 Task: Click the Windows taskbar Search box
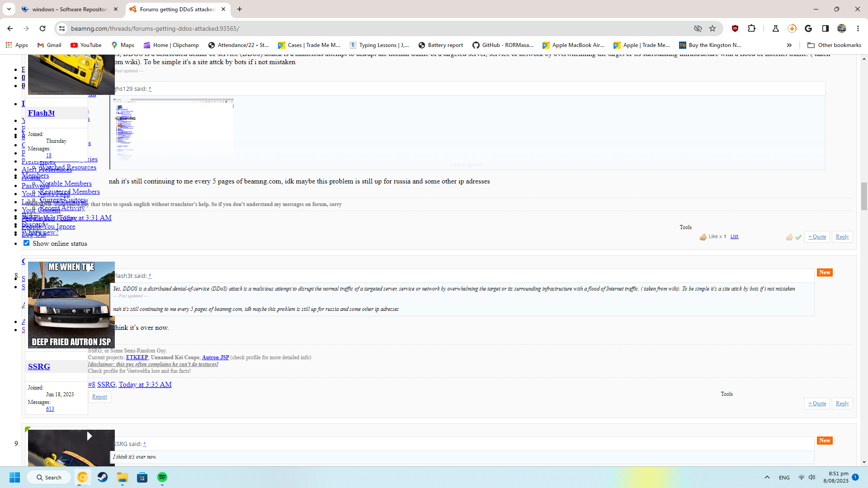[49, 477]
